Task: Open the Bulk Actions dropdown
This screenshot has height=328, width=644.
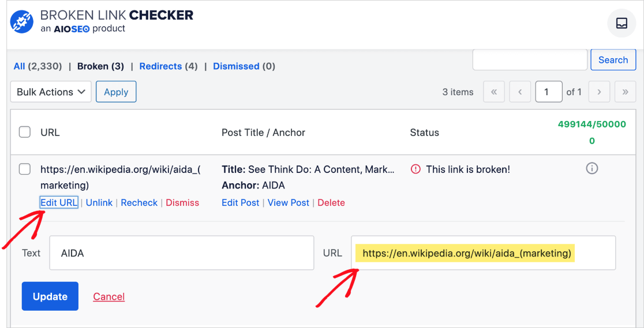Action: point(51,92)
